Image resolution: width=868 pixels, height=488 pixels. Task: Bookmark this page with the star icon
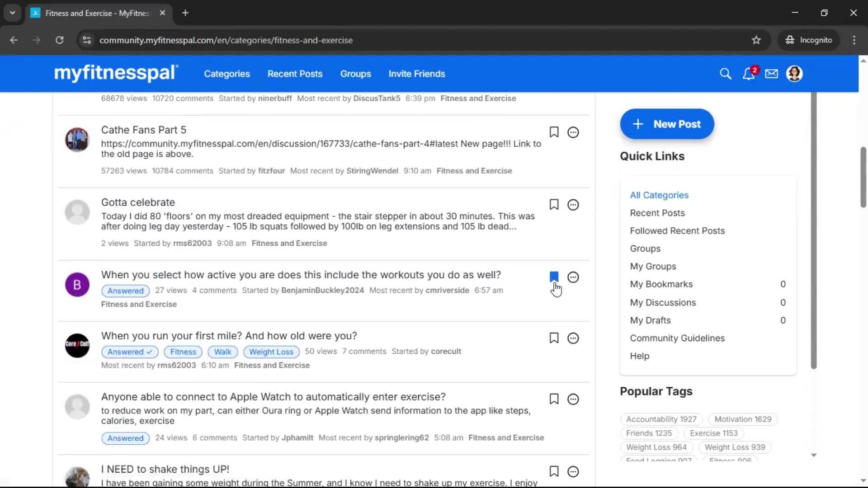(756, 40)
